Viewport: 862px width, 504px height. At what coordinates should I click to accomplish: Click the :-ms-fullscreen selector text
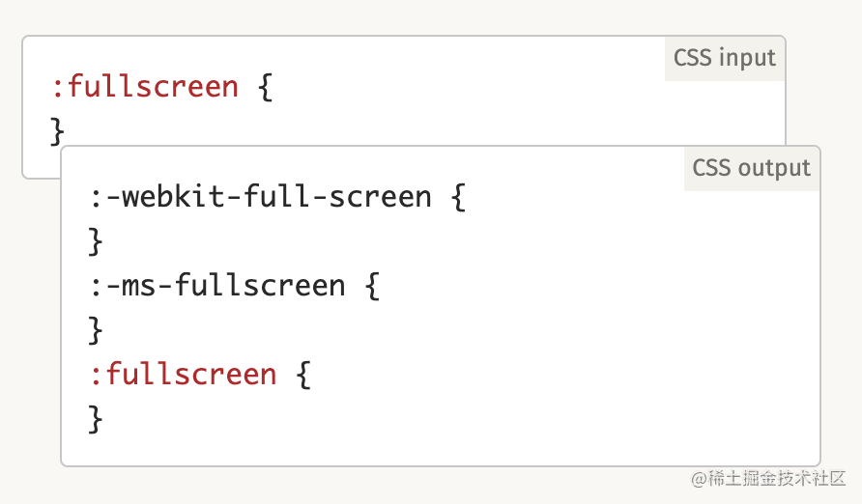click(217, 286)
